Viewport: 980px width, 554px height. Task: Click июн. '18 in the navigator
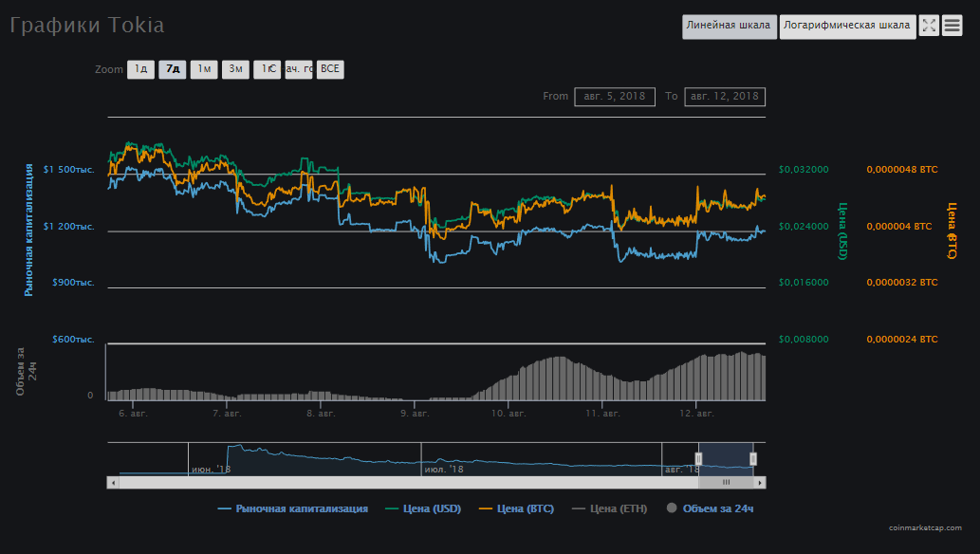coord(212,470)
